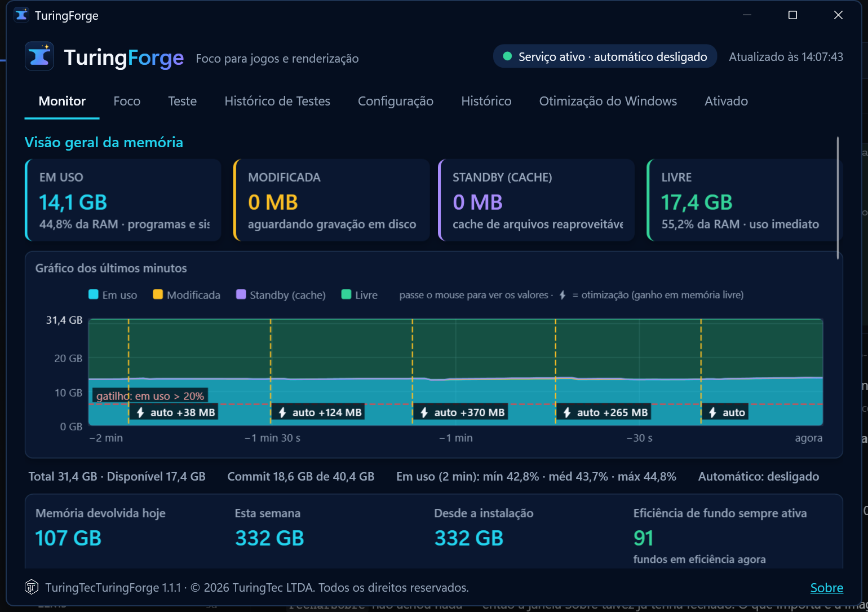
Task: Click the 107 GB Memória devolvida hoje value
Action: coord(68,538)
